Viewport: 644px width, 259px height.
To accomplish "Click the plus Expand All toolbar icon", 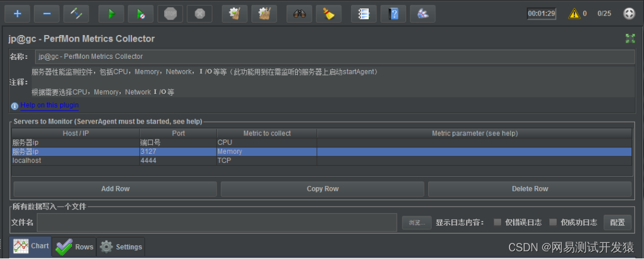I will 17,14.
